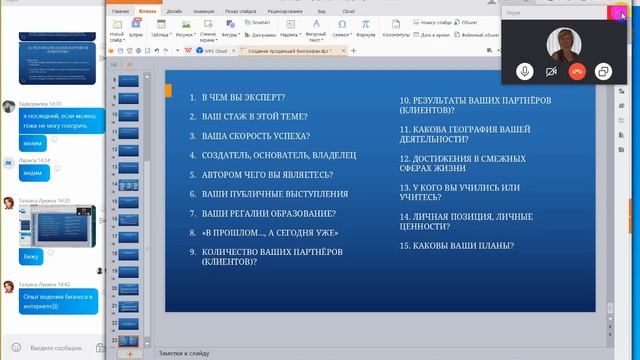The width and height of the screenshot is (640, 360).
Task: Insert an Объект
Action: pyautogui.click(x=466, y=22)
